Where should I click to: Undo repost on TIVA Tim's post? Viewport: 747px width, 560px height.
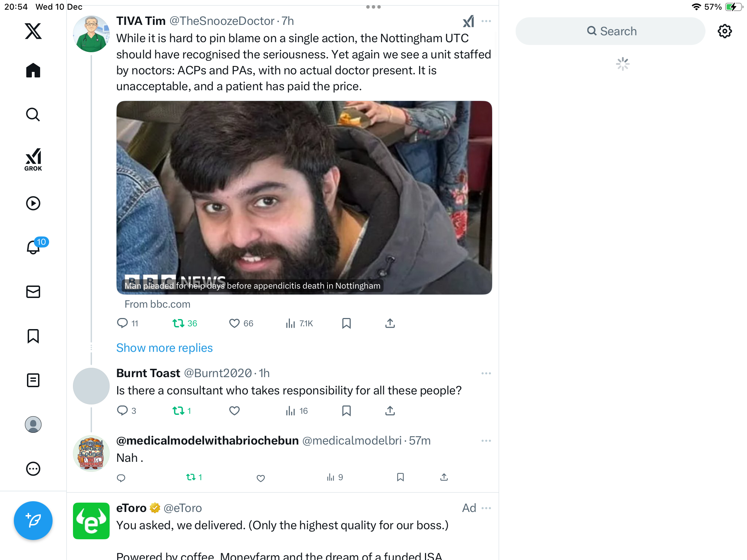(x=185, y=323)
